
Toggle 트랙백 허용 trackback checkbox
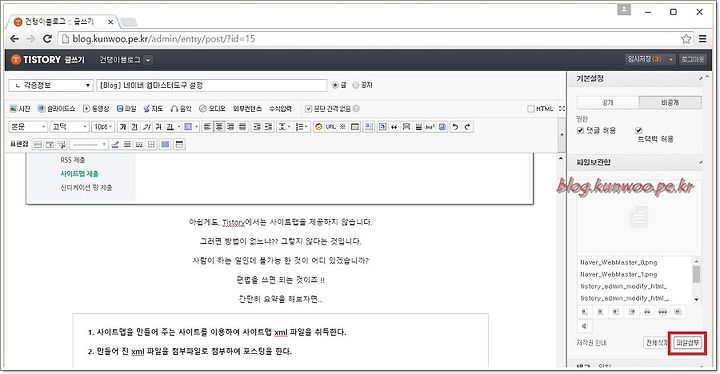(x=639, y=130)
